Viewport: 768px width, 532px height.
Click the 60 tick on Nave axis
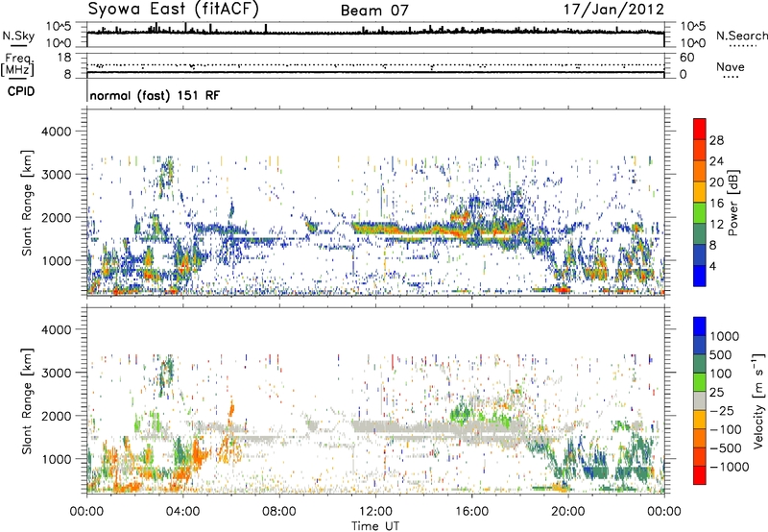coord(686,58)
